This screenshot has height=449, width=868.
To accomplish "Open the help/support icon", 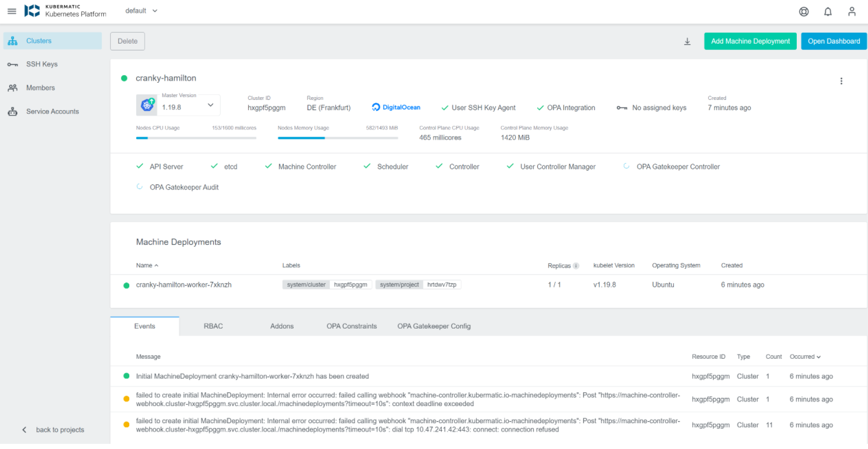I will 803,11.
